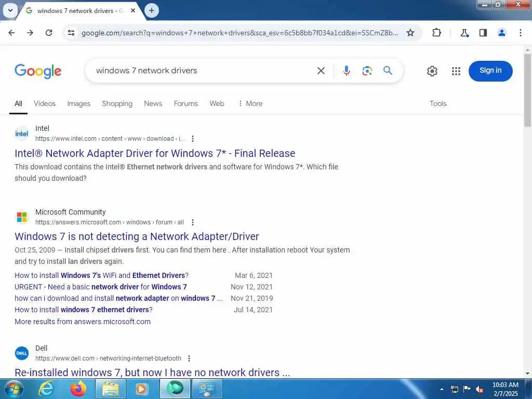
Task: Click the network tray icon
Action: pyautogui.click(x=454, y=389)
